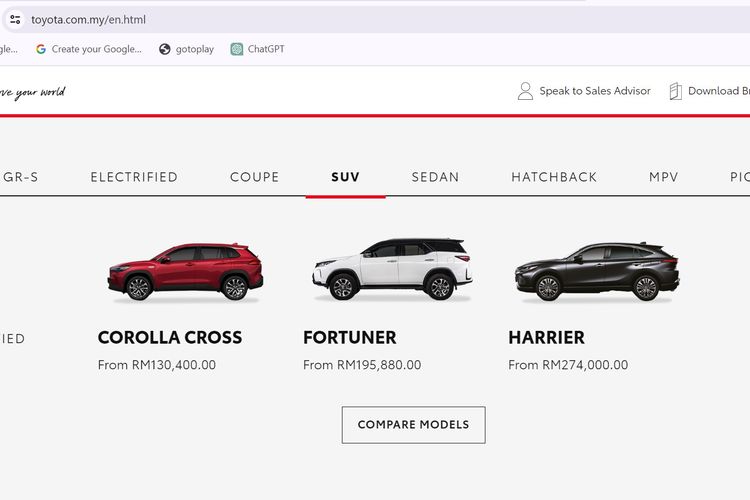The image size is (750, 500).
Task: Switch to the ELECTRIFIED tab
Action: (134, 178)
